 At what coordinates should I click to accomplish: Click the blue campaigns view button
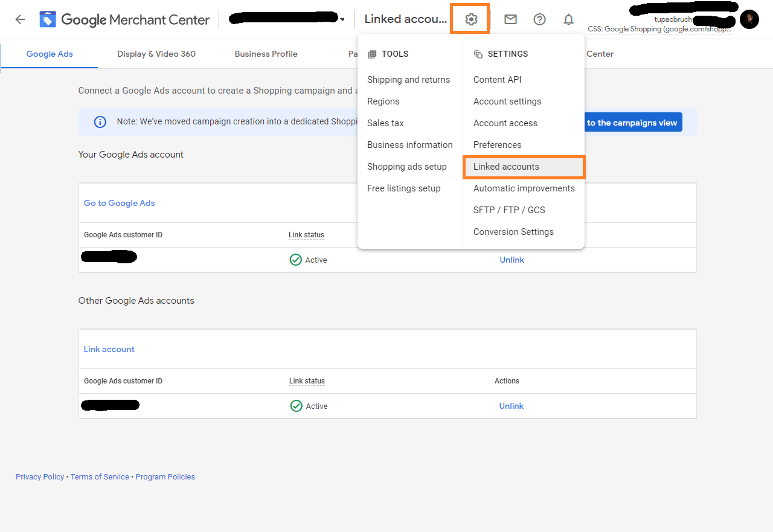coord(632,122)
